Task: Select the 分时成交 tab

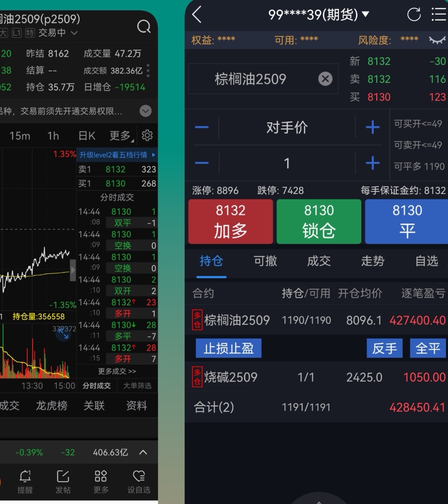Action: 97,386
